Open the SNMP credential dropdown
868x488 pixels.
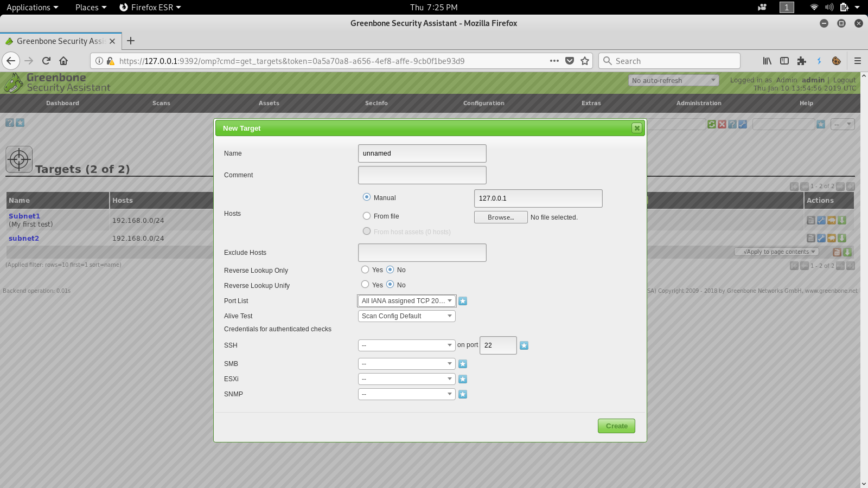407,394
